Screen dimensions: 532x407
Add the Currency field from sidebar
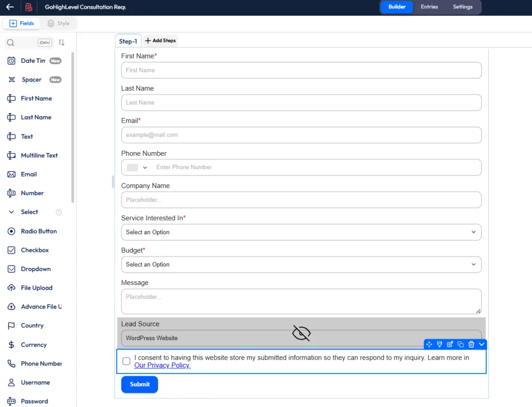tap(27, 345)
